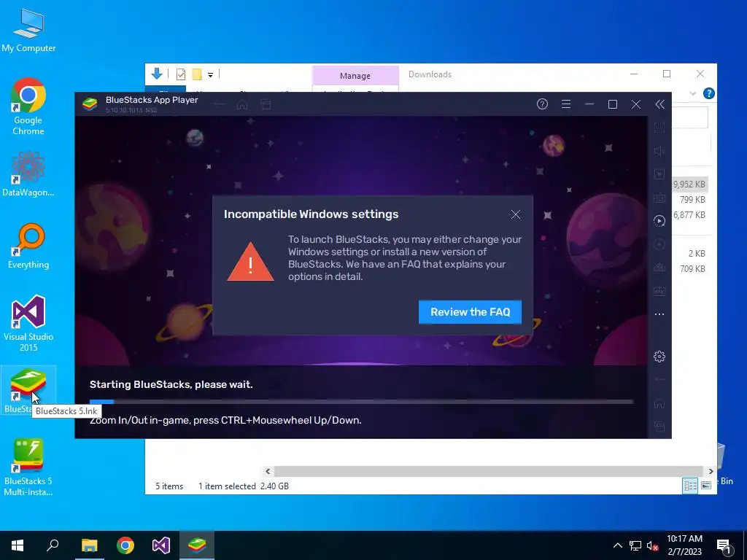Image resolution: width=747 pixels, height=560 pixels.
Task: Click the BlueStacks taskbar icon
Action: (197, 545)
